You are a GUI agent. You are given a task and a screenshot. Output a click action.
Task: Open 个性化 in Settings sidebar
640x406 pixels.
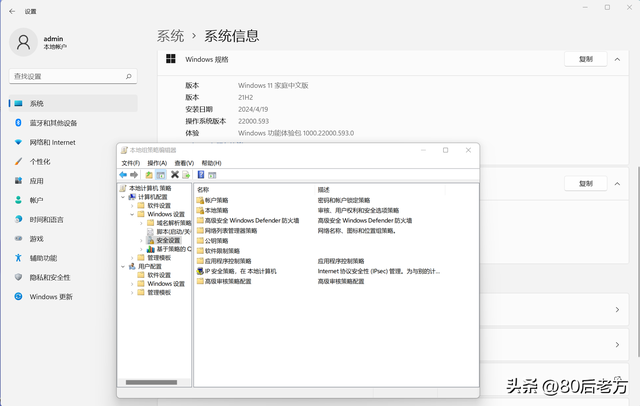tap(73, 162)
